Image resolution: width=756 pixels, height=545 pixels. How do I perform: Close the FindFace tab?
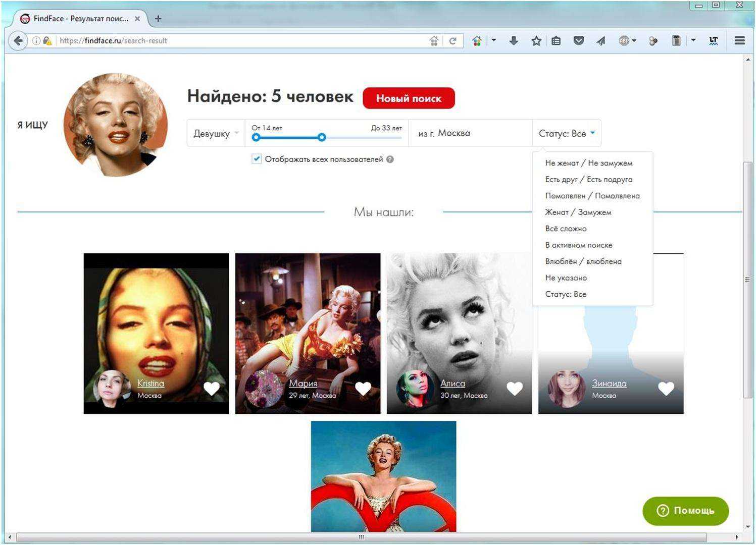click(137, 19)
